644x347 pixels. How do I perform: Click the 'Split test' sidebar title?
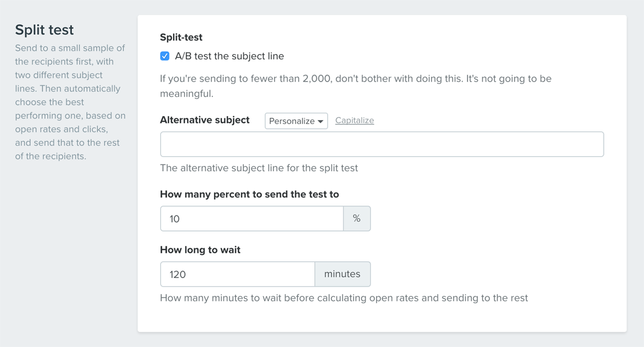(44, 30)
